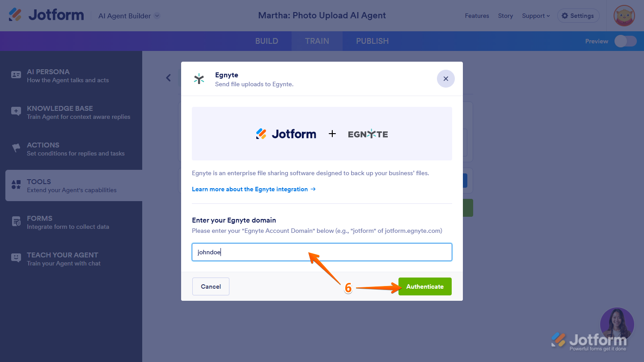Image resolution: width=644 pixels, height=362 pixels.
Task: Click the user avatar in top right
Action: pyautogui.click(x=624, y=16)
